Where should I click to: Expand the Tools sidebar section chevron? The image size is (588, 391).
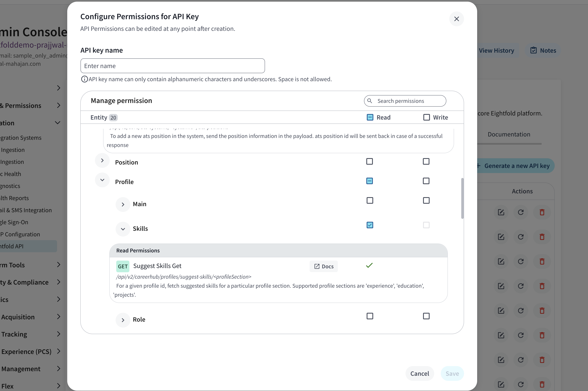pos(59,265)
